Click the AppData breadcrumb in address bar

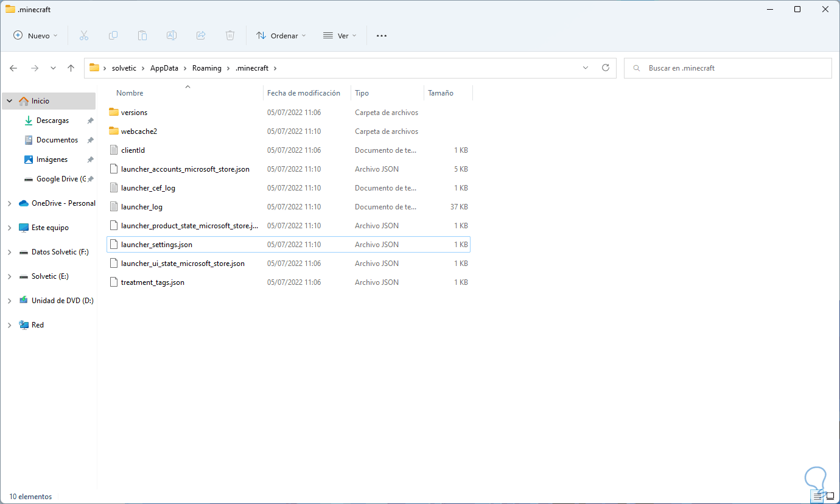pyautogui.click(x=164, y=68)
